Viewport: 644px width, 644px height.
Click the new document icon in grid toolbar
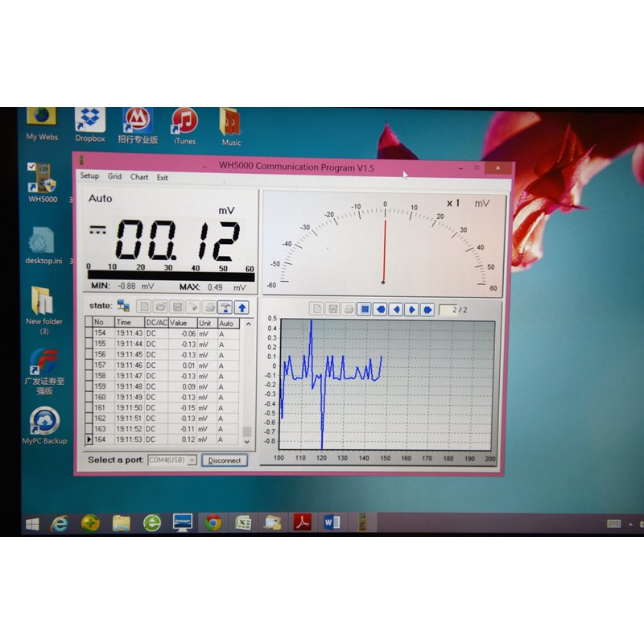pyautogui.click(x=144, y=307)
